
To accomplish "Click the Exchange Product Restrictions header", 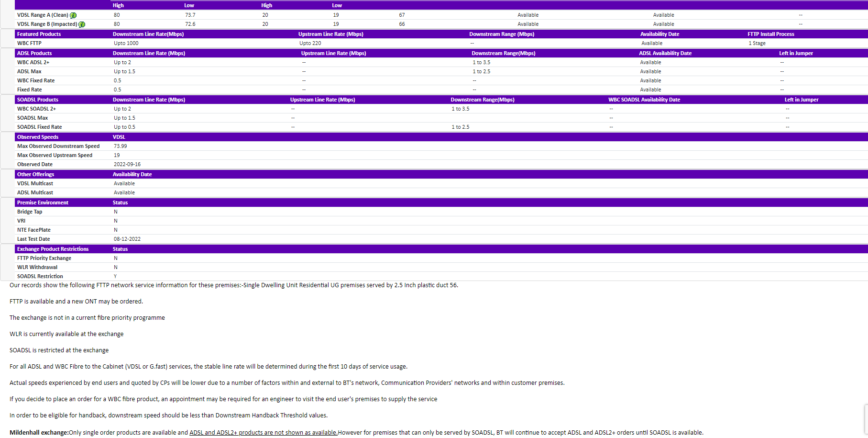I will [53, 248].
